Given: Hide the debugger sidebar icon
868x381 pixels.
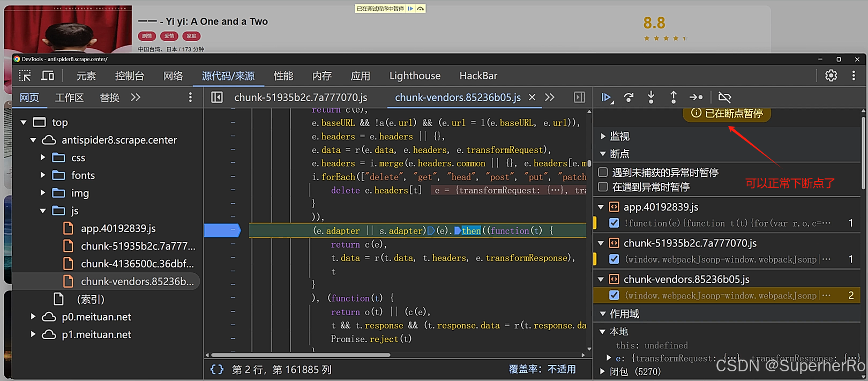Looking at the screenshot, I should 580,97.
